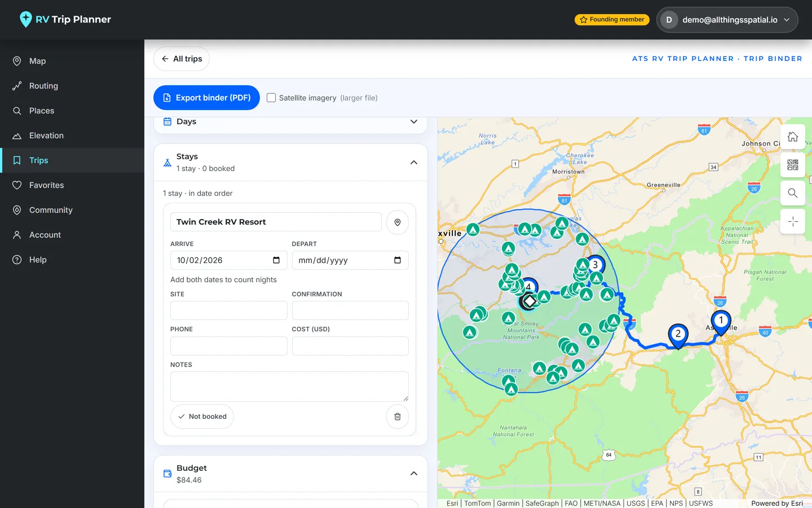Viewport: 812px width, 508px height.
Task: Open Help from the sidebar
Action: (72, 260)
